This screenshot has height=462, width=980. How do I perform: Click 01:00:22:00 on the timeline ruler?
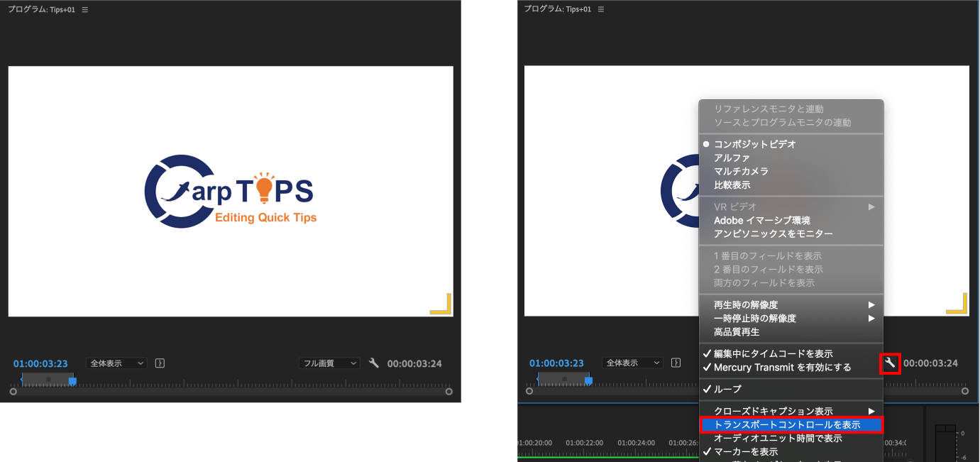point(586,442)
